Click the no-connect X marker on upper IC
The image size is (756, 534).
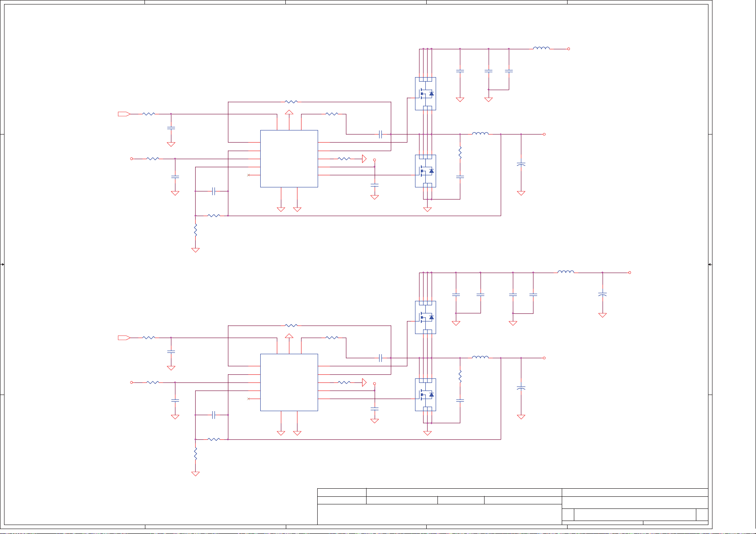249,175
